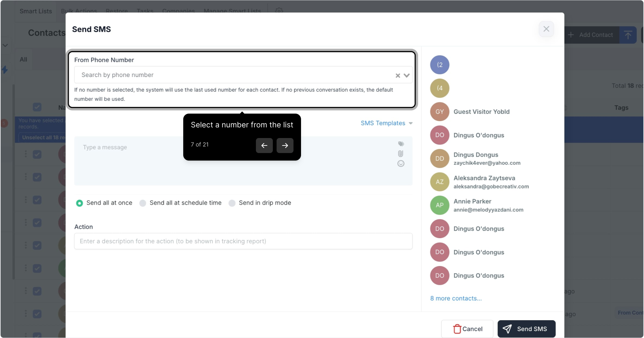Click the Search by phone number combo box

coord(232,75)
